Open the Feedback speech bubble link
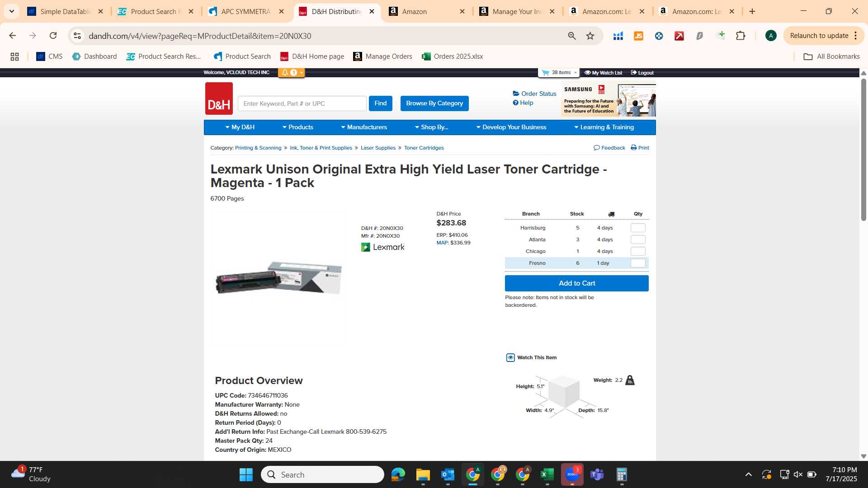 point(609,148)
